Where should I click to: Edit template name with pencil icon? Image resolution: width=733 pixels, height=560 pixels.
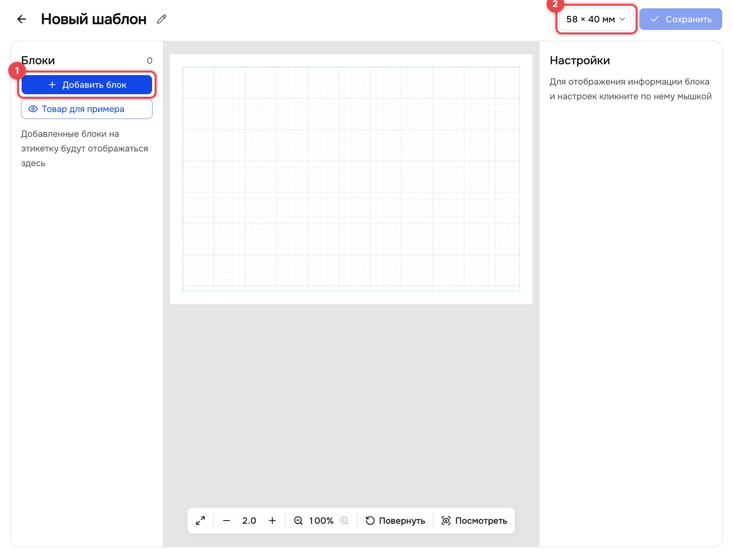161,19
